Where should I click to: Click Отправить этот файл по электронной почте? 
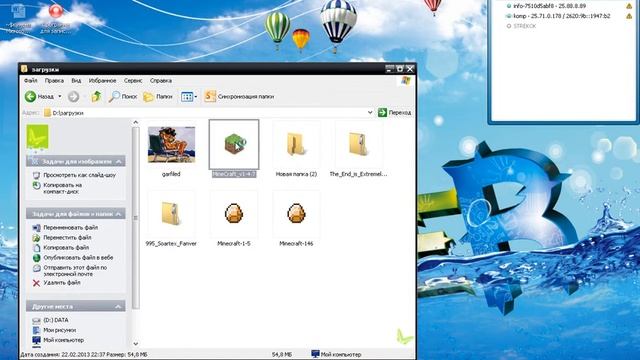click(x=75, y=271)
